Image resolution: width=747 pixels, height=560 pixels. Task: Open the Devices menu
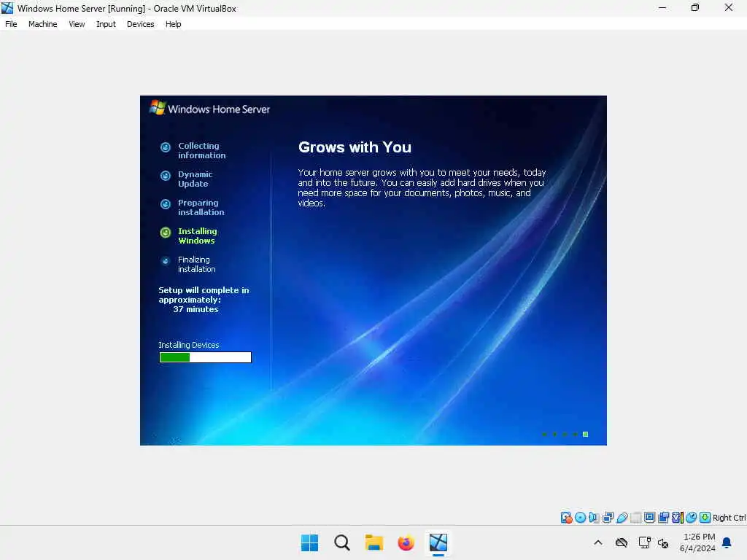pyautogui.click(x=141, y=24)
